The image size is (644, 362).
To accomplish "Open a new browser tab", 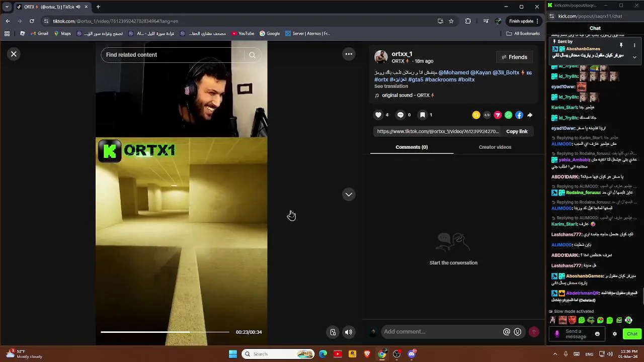I will [98, 7].
